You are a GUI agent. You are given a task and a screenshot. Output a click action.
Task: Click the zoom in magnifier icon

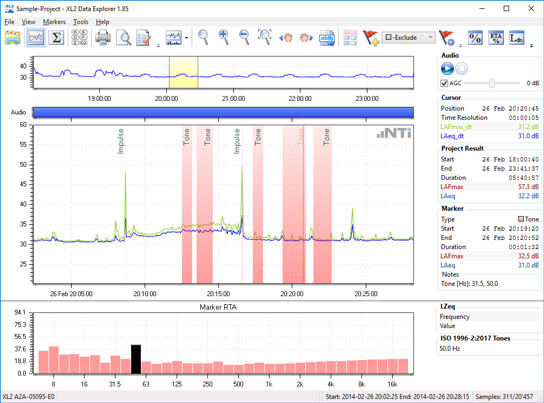(224, 37)
